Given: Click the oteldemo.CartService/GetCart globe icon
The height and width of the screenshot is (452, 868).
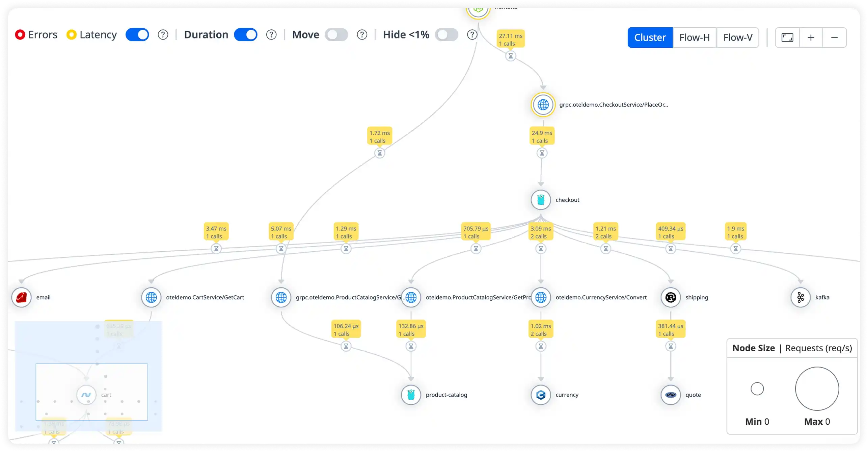Looking at the screenshot, I should point(151,297).
